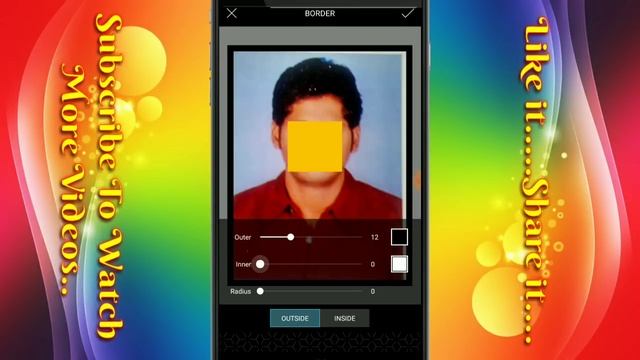Click the Radius label
Screen dimensions: 640x360
click(x=240, y=291)
